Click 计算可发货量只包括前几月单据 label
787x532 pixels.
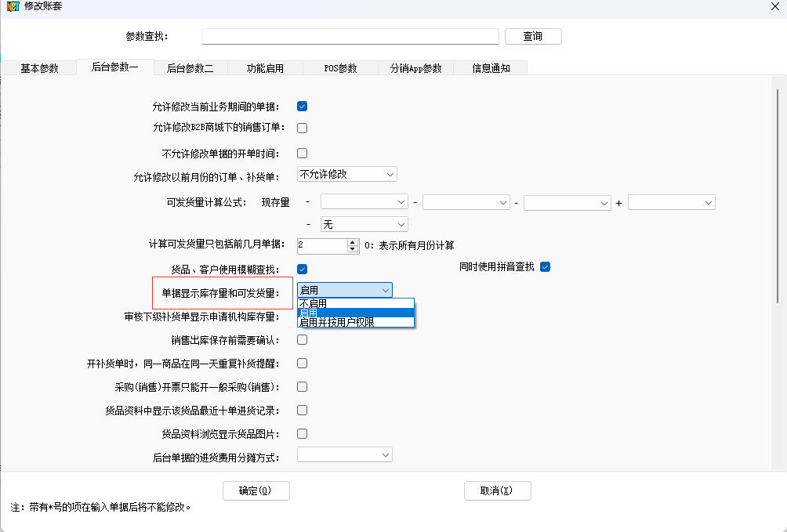coord(217,244)
